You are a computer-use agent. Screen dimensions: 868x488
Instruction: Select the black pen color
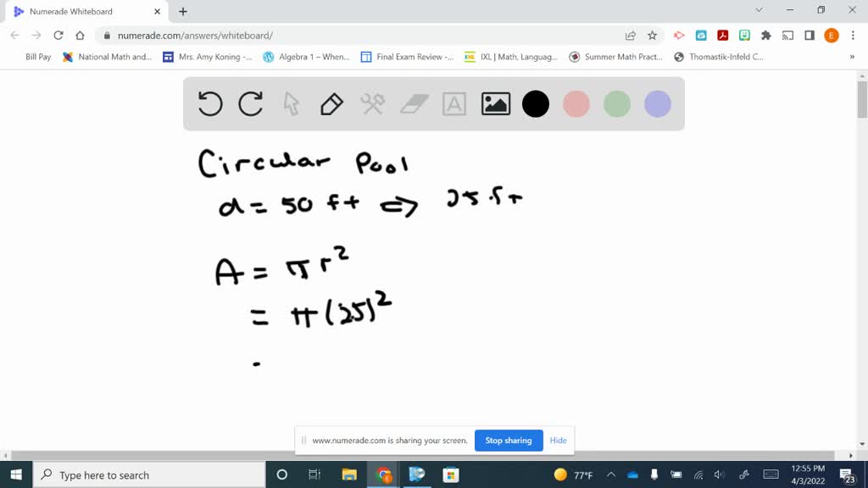(x=536, y=103)
